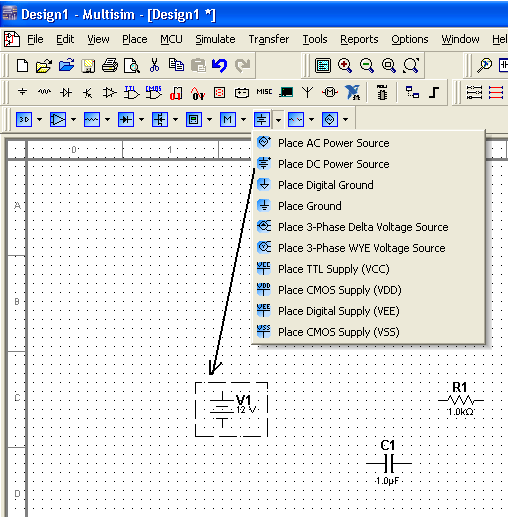The image size is (508, 517).
Task: Expand the diode family dropdown arrow
Action: (x=141, y=119)
